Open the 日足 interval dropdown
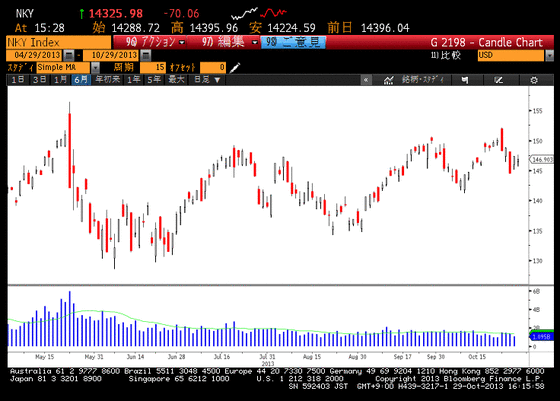Image resolution: width=560 pixels, height=401 pixels. [207, 80]
